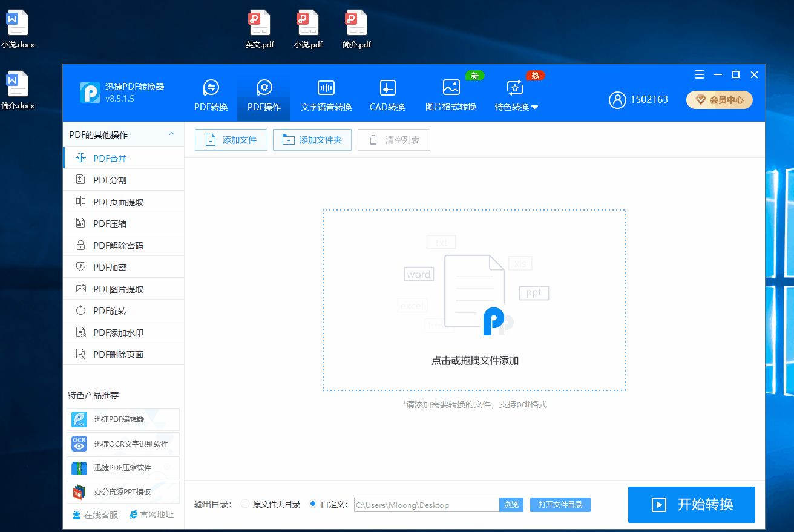Select PDF压缩 in sidebar
The image size is (794, 532).
point(123,223)
